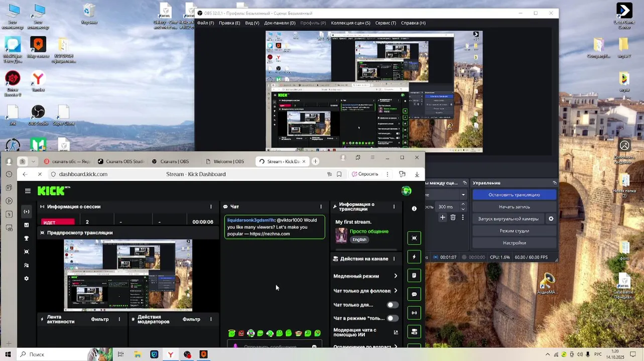
Task: Open the community people icon in Kick sidebar
Action: tap(27, 265)
